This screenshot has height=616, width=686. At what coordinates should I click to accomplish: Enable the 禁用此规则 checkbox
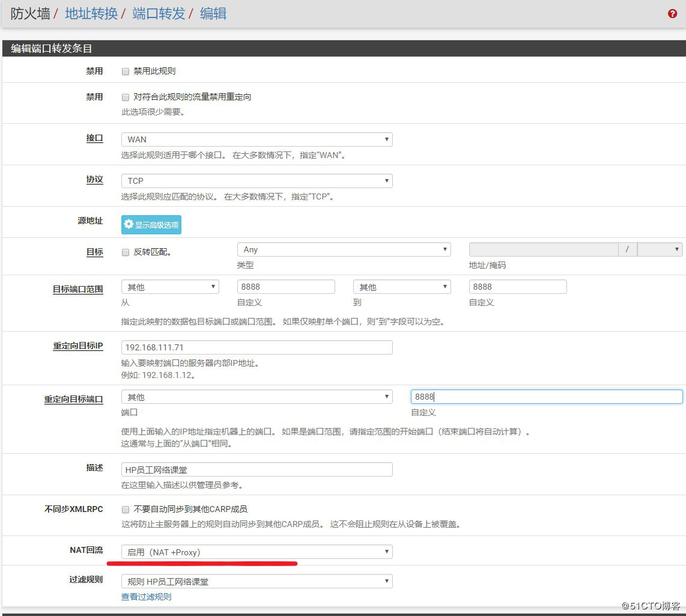tap(126, 72)
